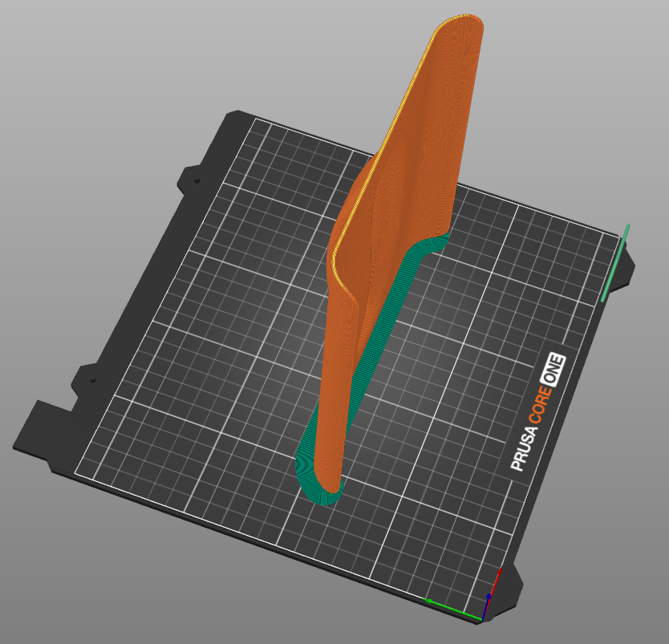This screenshot has width=669, height=644.
Task: Click the upper-left bed notch pin
Action: pos(197,180)
